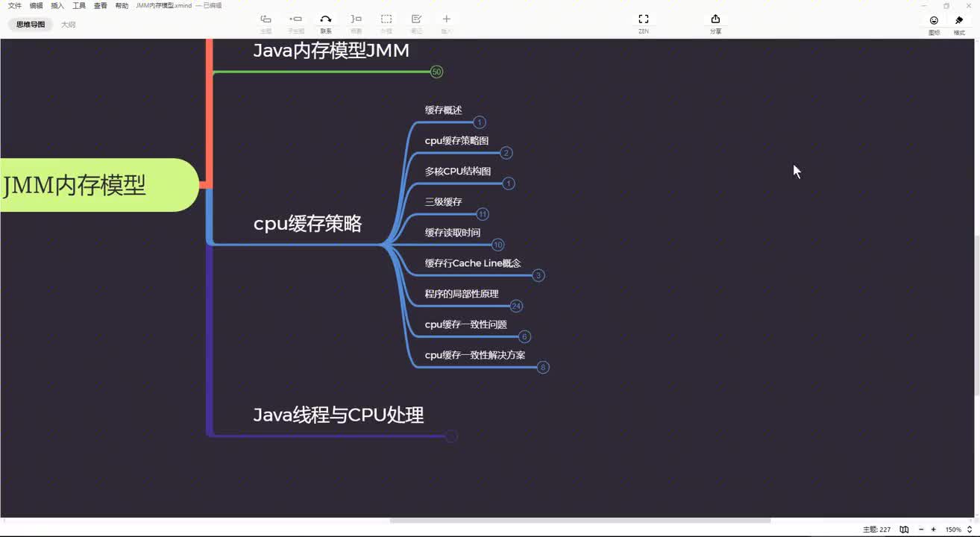Switch to the 大纲 outline tab
The height and width of the screenshot is (537, 980).
click(x=68, y=25)
